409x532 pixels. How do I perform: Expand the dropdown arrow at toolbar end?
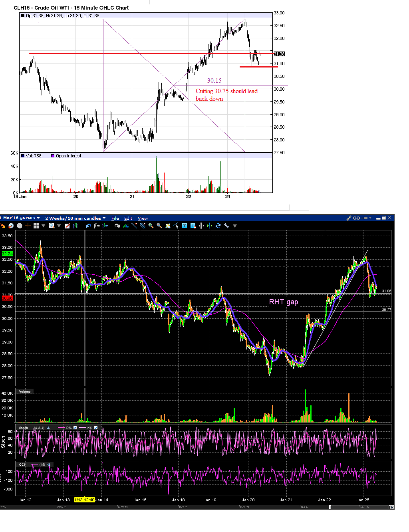pos(235,226)
